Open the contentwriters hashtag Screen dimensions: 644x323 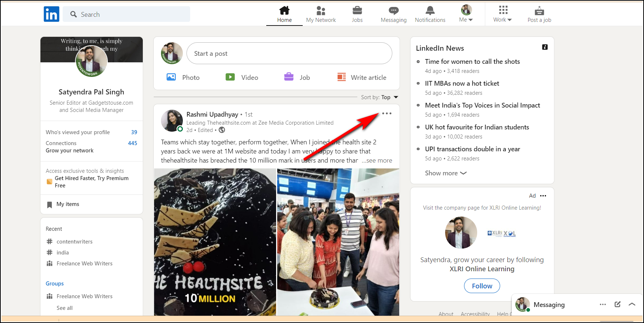pos(74,241)
